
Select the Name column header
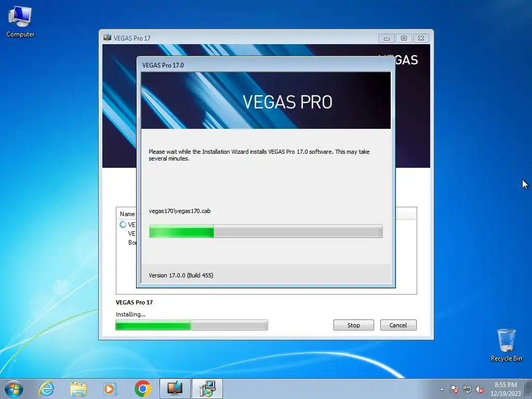pyautogui.click(x=127, y=214)
